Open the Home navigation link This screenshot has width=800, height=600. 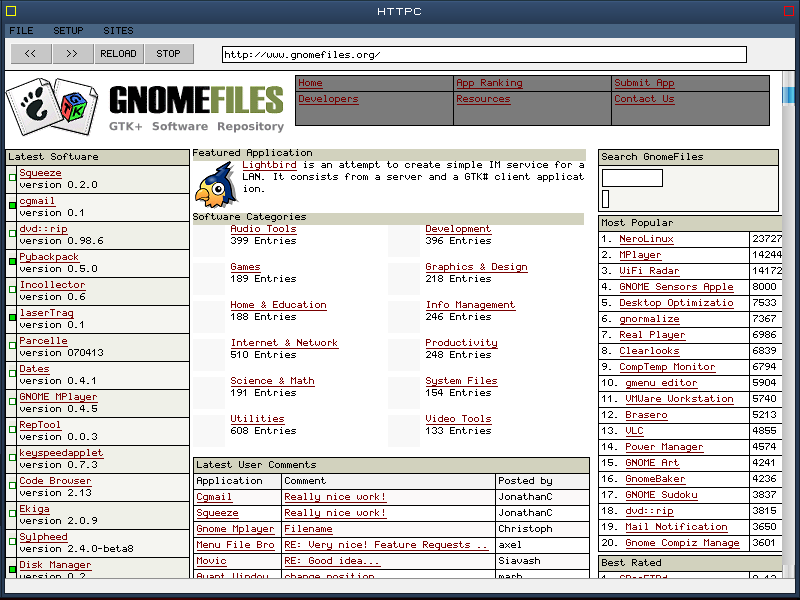click(x=310, y=83)
